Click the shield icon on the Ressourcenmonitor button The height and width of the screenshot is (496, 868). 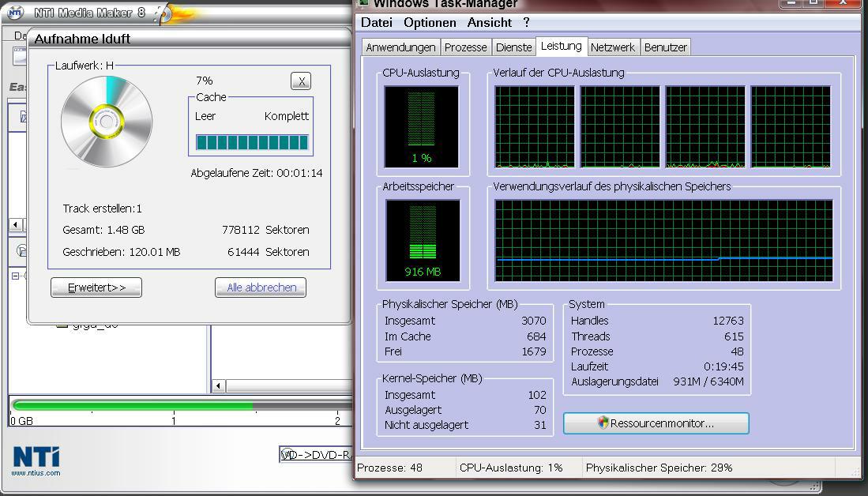click(x=603, y=423)
